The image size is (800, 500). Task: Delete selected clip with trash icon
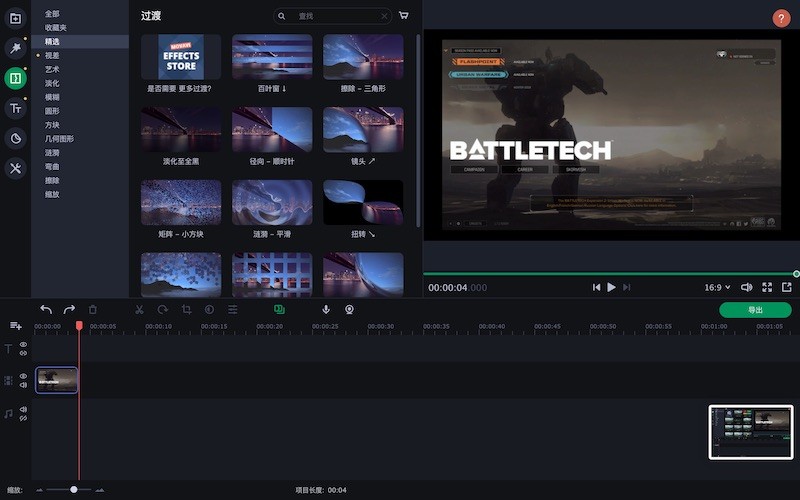(x=92, y=309)
